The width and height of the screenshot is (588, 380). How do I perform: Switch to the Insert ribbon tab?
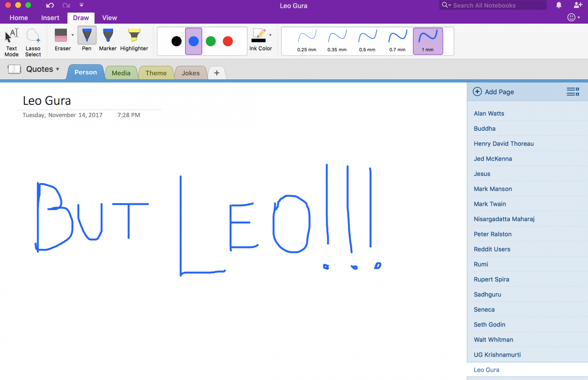point(50,18)
